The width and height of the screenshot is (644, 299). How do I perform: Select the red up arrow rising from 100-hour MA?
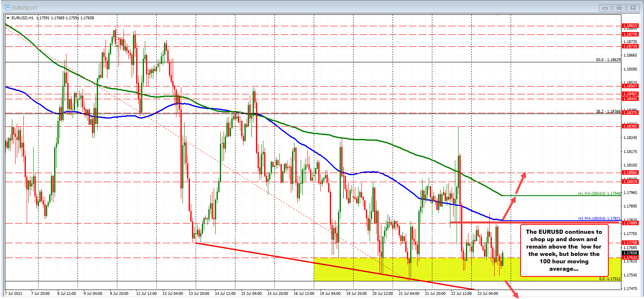[x=509, y=209]
